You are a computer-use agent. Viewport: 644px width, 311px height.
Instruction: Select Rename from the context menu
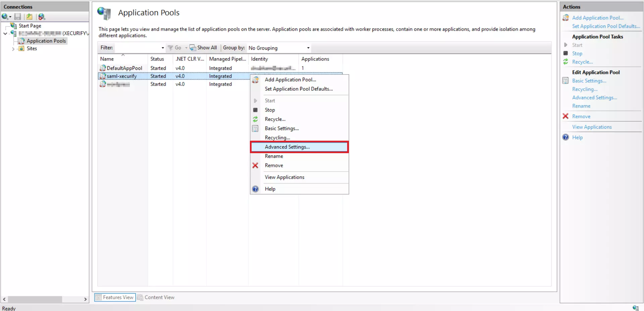274,156
